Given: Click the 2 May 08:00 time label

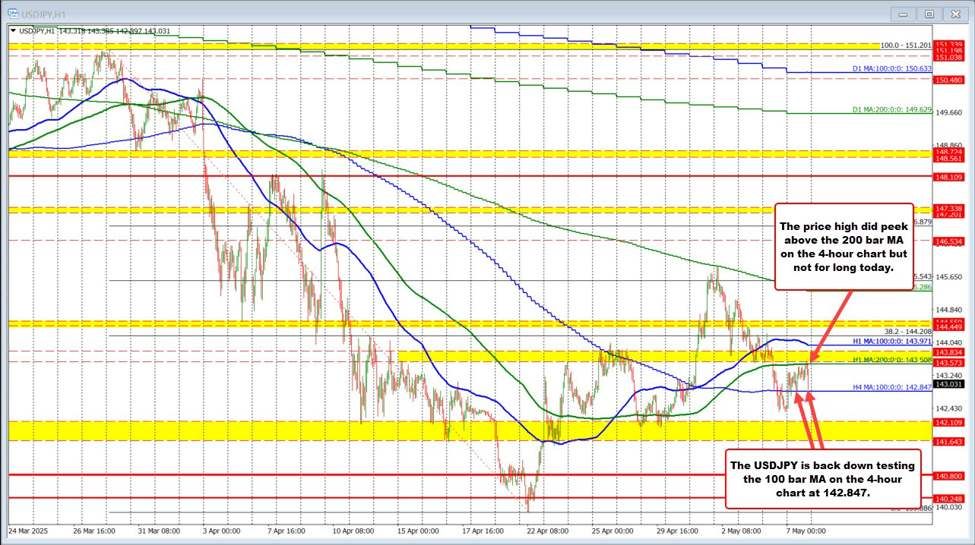Looking at the screenshot, I should [x=741, y=531].
